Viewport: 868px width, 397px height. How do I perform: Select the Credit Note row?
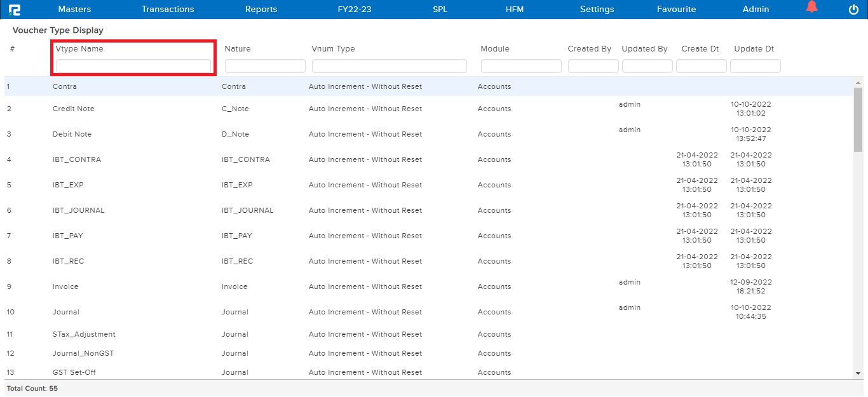tap(254, 109)
